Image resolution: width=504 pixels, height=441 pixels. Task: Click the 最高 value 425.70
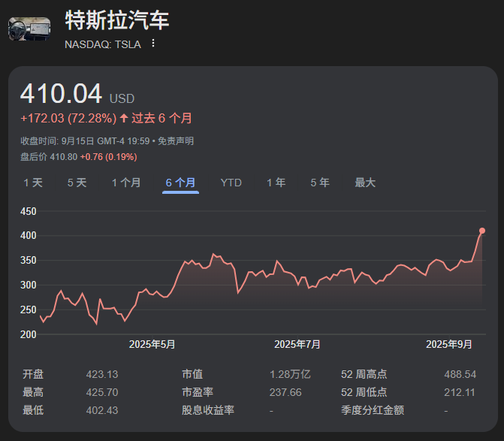tap(102, 392)
